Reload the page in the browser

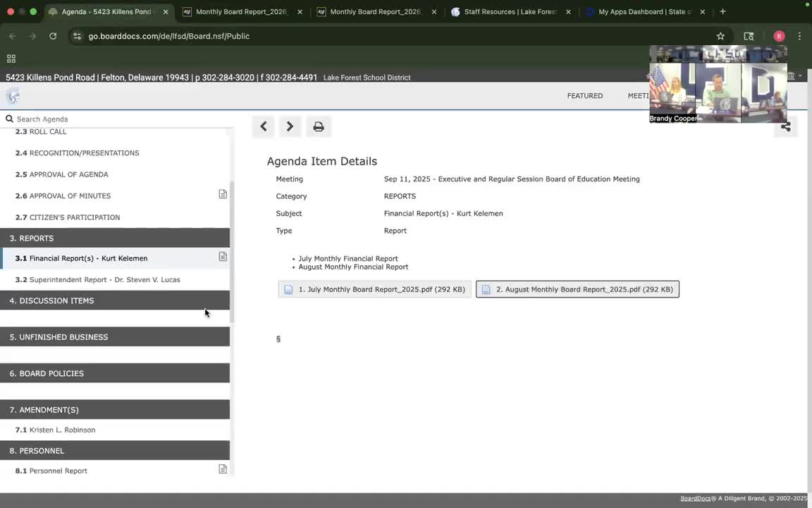53,36
